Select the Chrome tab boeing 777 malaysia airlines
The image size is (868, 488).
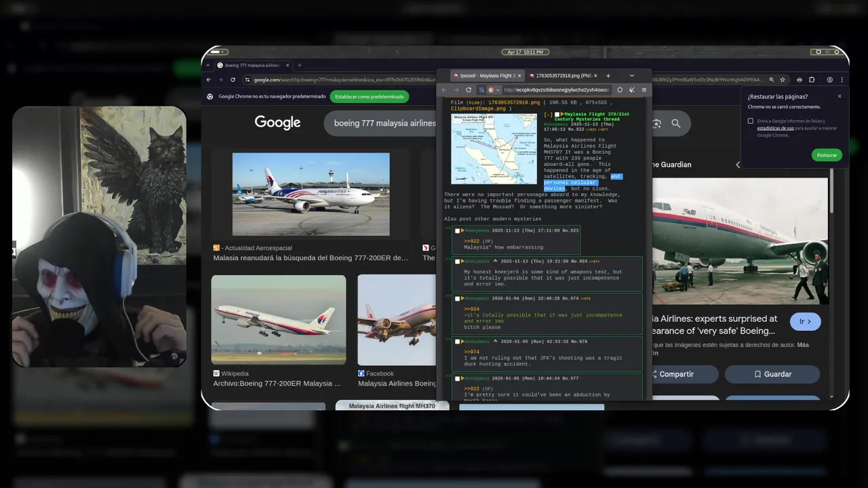254,65
